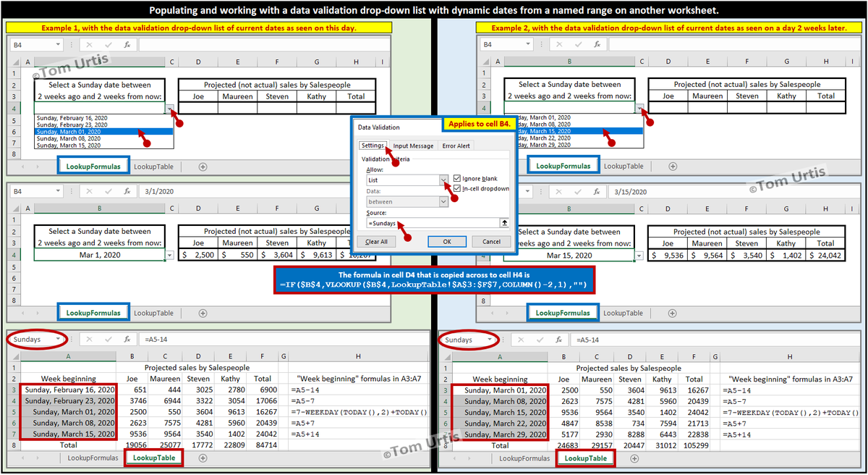Click the Select All triangle at the grid corner
Viewport: 868px width, 475px height.
[14, 63]
